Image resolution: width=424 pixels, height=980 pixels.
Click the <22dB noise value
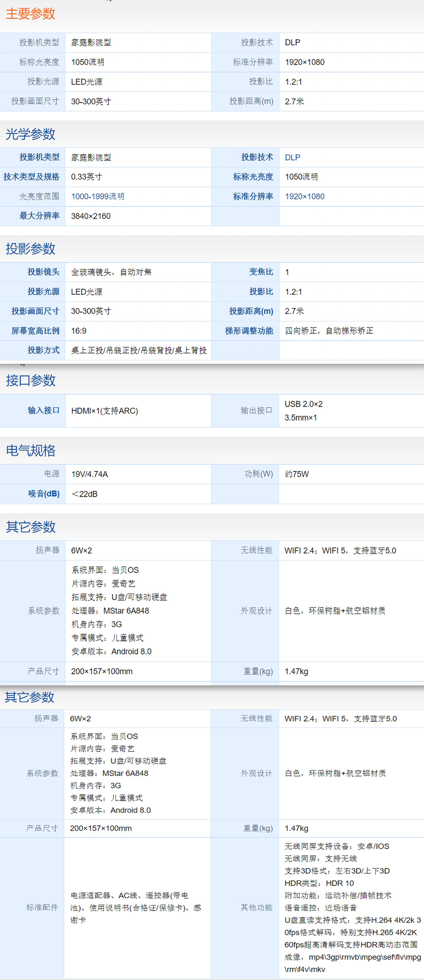pyautogui.click(x=84, y=494)
